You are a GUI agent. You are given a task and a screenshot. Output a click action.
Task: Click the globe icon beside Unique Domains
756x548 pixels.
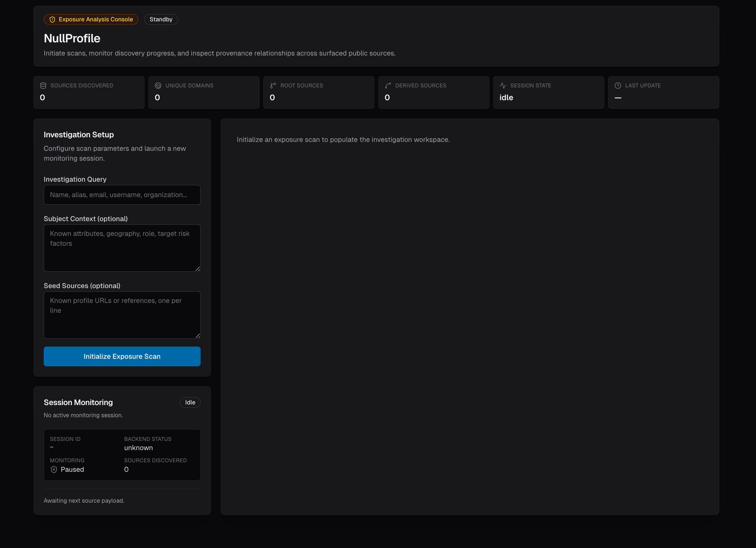pos(158,86)
